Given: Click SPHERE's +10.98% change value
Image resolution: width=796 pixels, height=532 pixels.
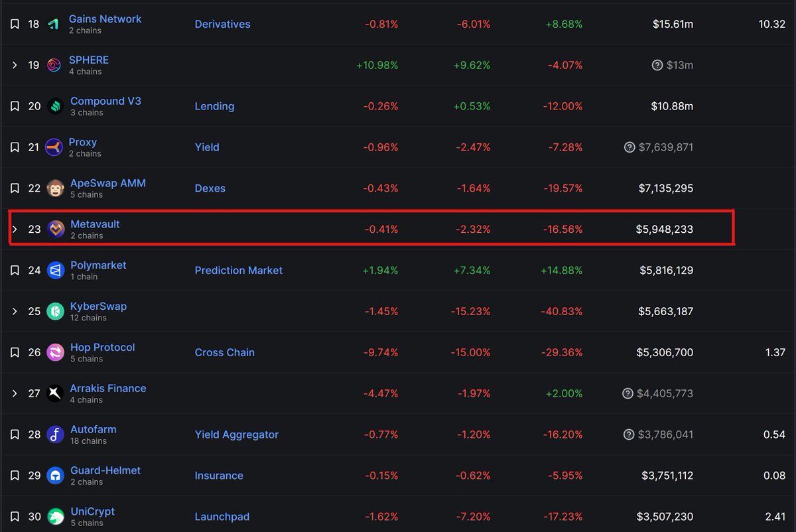Looking at the screenshot, I should click(x=377, y=65).
